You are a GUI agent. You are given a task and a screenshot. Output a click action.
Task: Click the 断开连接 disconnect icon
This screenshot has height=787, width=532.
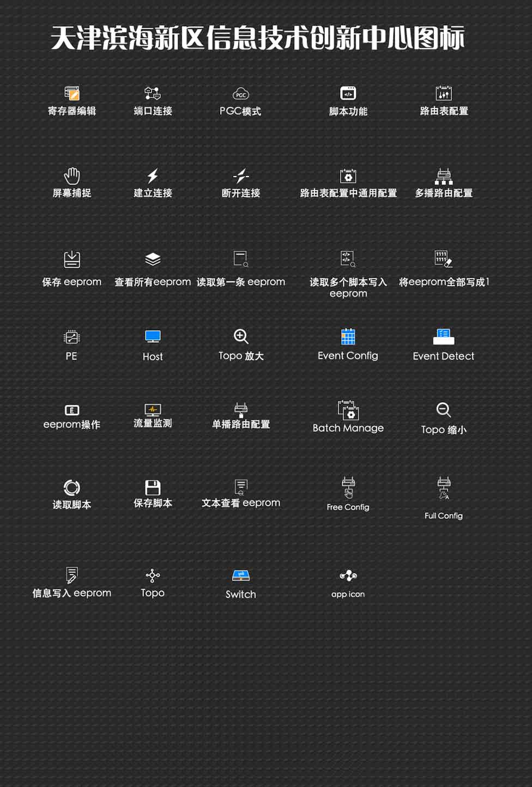pos(240,175)
